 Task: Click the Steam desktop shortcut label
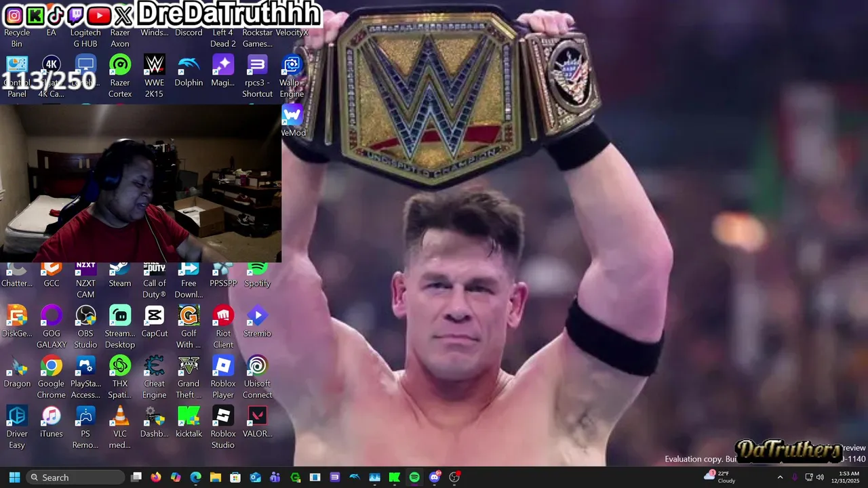[120, 283]
